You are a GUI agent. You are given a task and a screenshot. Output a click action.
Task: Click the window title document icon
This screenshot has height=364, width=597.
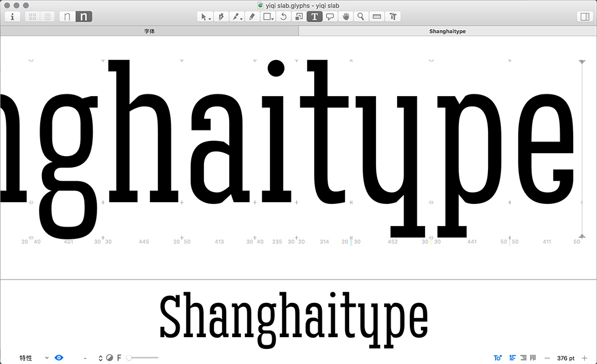pyautogui.click(x=261, y=5)
